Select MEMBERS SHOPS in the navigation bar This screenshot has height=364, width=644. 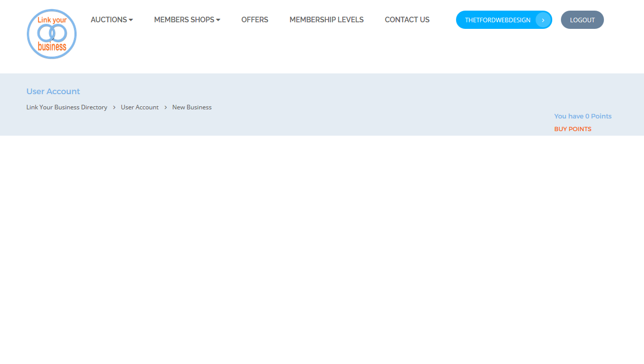pyautogui.click(x=183, y=20)
